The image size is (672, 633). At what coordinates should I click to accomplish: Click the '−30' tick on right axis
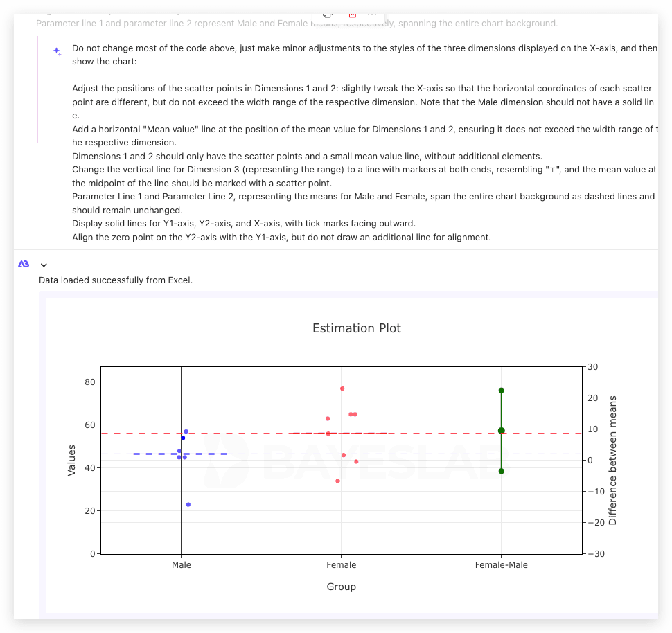tap(596, 554)
